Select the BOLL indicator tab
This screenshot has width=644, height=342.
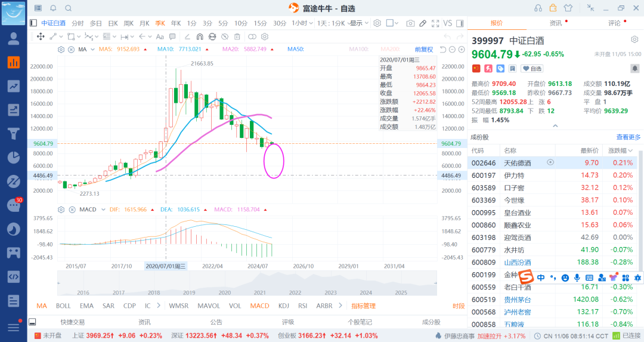(x=63, y=306)
